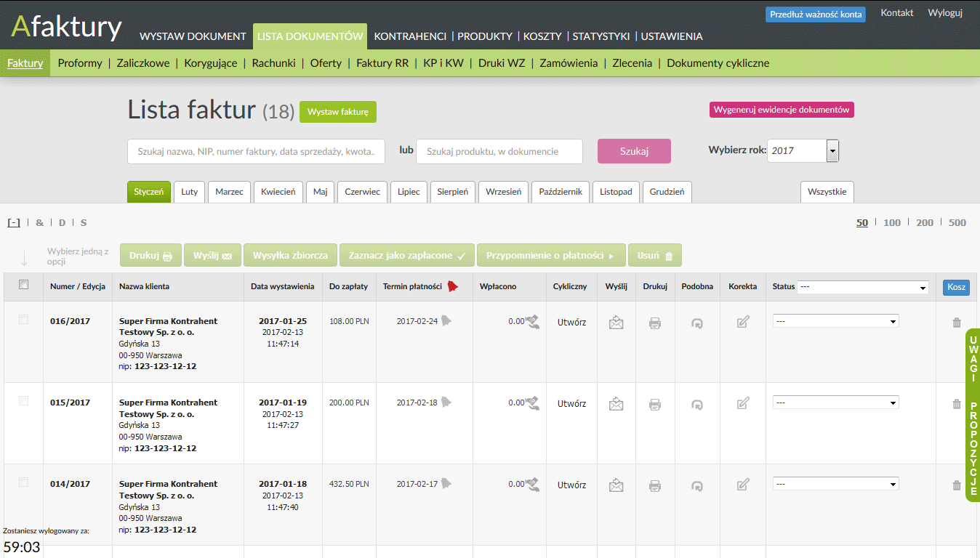The image size is (980, 558).
Task: Open the Status dropdown in the table header
Action: coord(861,287)
